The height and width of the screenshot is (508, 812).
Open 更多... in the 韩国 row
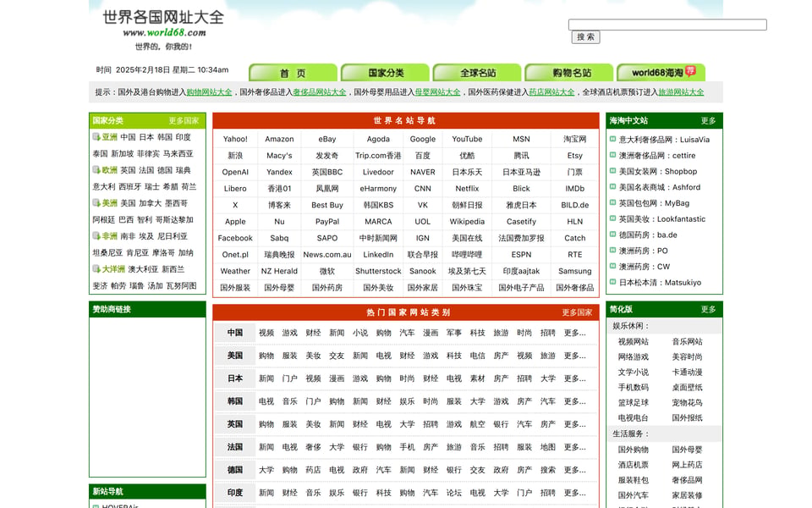coord(575,401)
